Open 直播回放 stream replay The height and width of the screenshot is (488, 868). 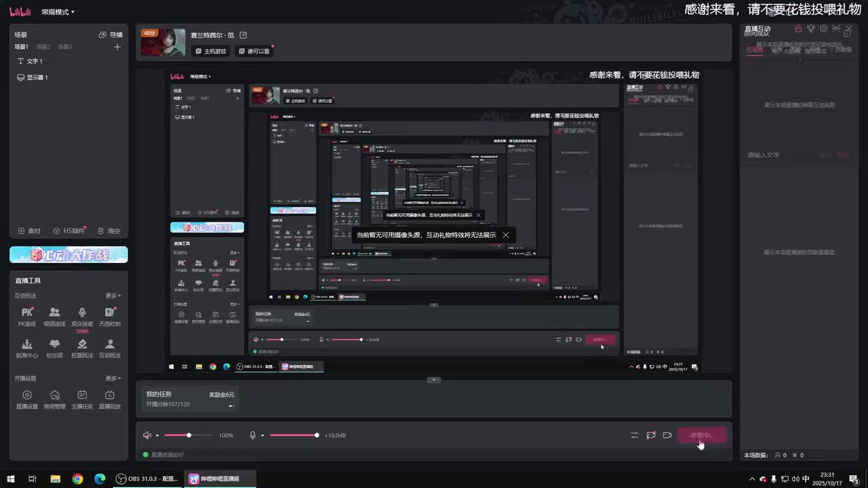coord(110,399)
